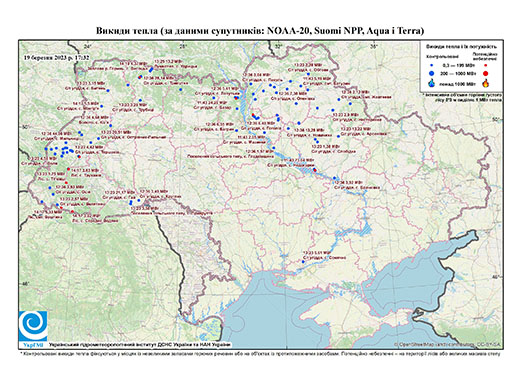Screen dimensions: 520x368
Task: Click the orange flame icon in the legend
Action: pos(486,83)
